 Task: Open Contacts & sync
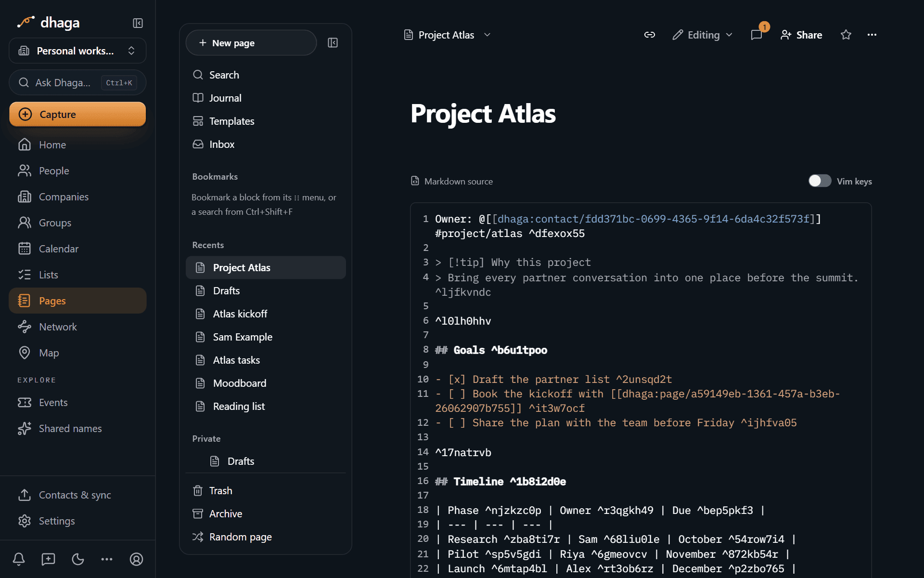pos(77,495)
